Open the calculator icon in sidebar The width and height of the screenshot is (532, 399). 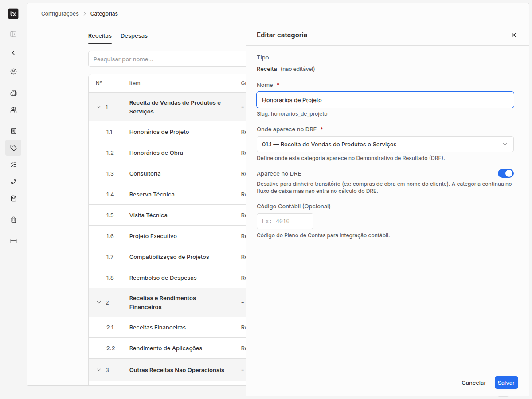pos(13,131)
